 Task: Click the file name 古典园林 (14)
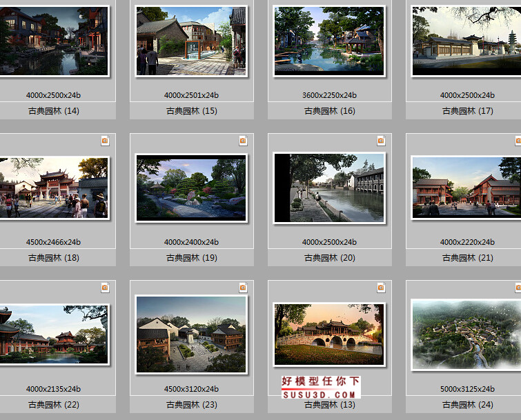tap(54, 111)
